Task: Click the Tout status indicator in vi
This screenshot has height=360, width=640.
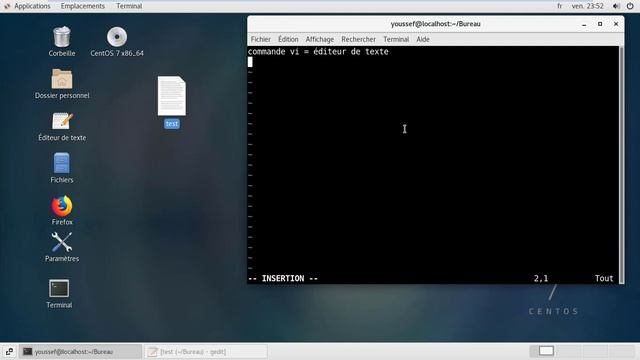Action: tap(604, 278)
